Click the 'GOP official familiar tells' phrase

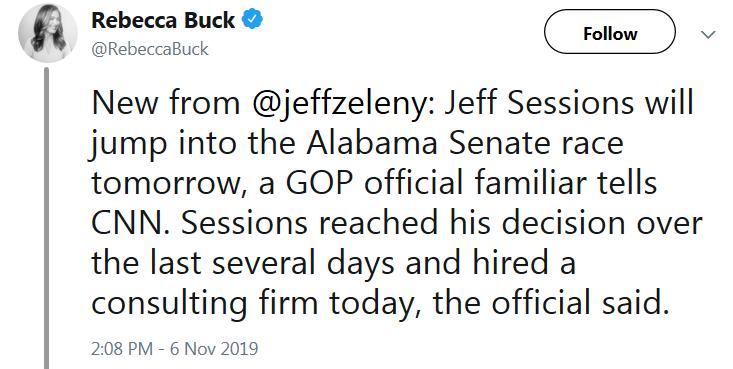pos(471,182)
